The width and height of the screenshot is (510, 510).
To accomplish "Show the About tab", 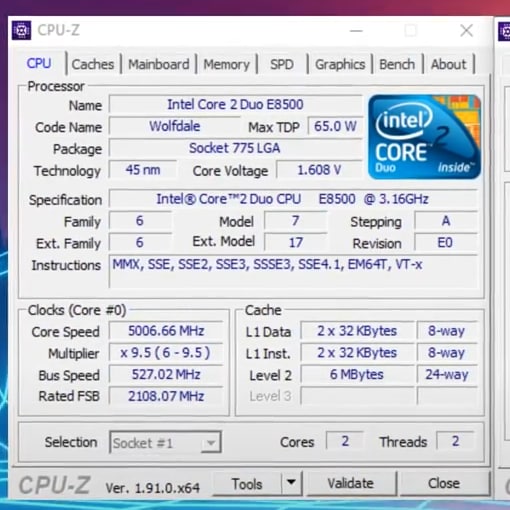I will click(449, 64).
